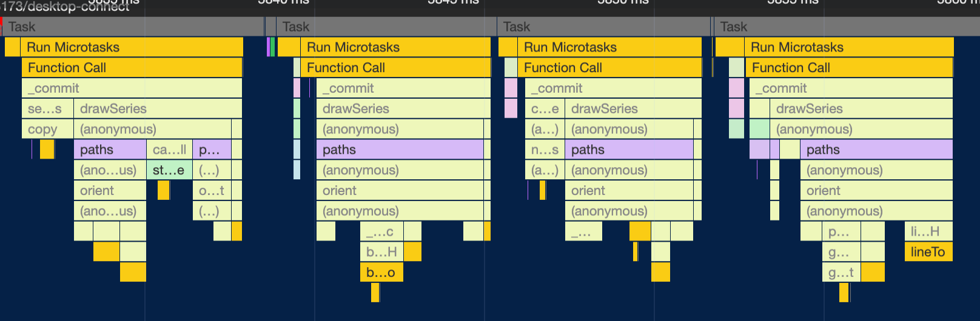Click the green st…e block
980x321 pixels.
(x=169, y=170)
